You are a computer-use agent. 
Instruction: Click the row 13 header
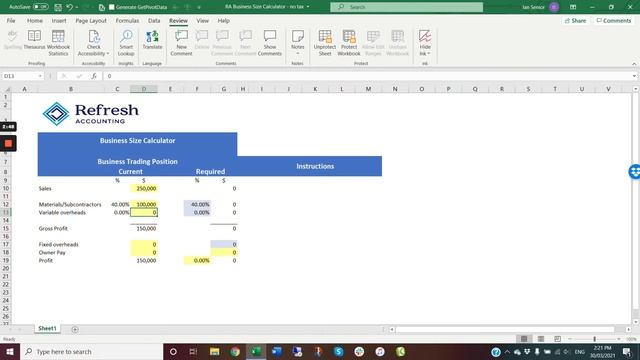[x=6, y=212]
